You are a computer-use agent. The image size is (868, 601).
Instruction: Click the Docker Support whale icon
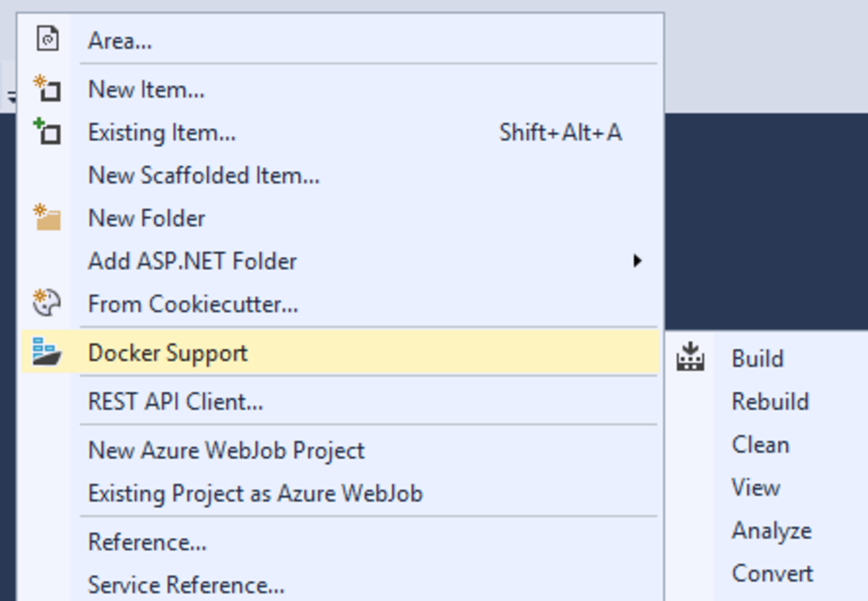[47, 352]
